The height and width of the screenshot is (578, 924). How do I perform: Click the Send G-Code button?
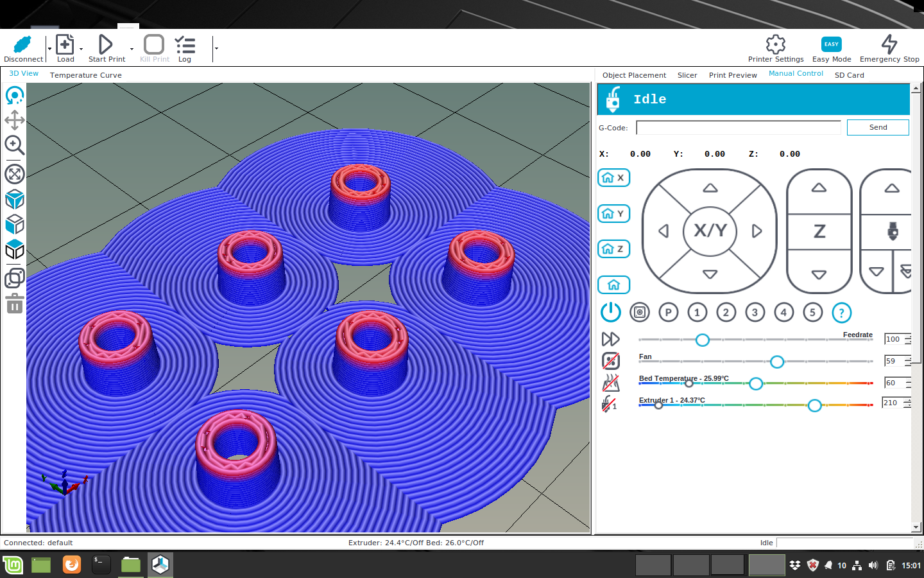pyautogui.click(x=877, y=128)
